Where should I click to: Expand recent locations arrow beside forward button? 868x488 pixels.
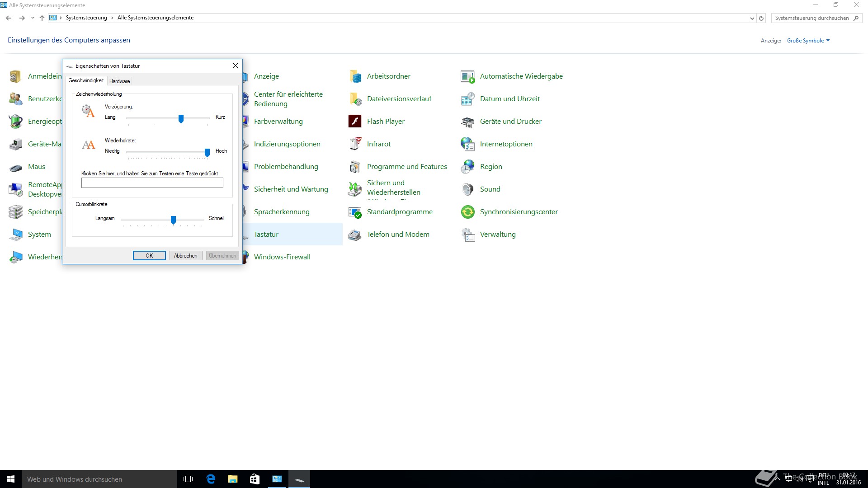click(33, 18)
